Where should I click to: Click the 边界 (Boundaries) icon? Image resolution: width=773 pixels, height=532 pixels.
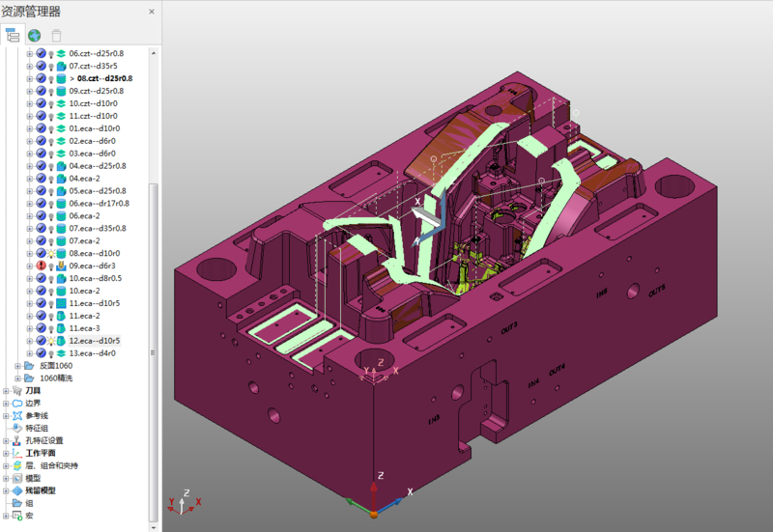[x=16, y=403]
